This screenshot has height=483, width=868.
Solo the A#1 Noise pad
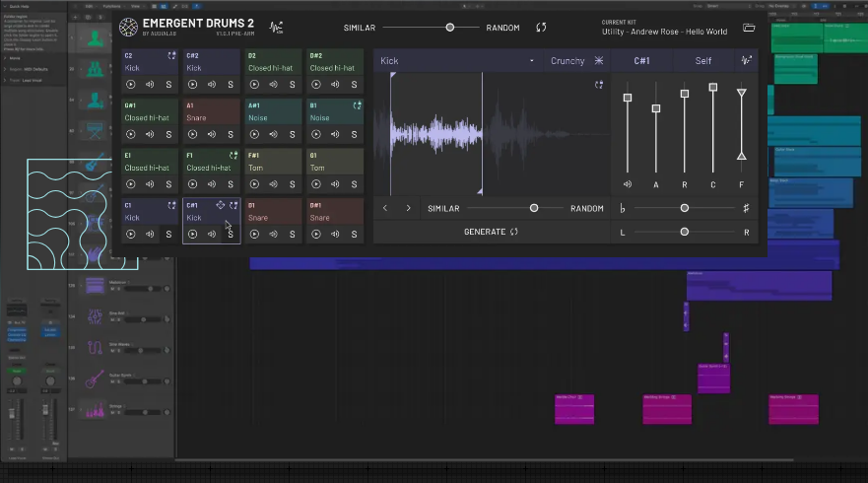click(x=293, y=135)
